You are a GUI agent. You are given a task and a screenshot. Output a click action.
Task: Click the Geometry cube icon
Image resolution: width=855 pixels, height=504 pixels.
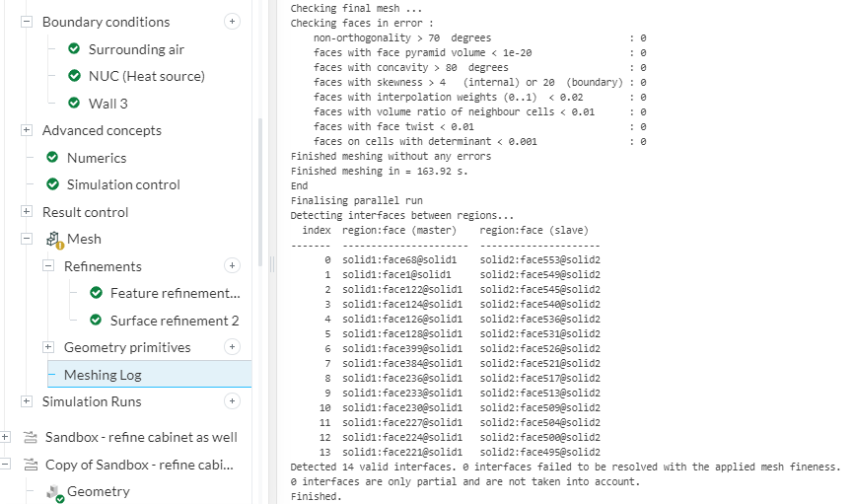54,492
